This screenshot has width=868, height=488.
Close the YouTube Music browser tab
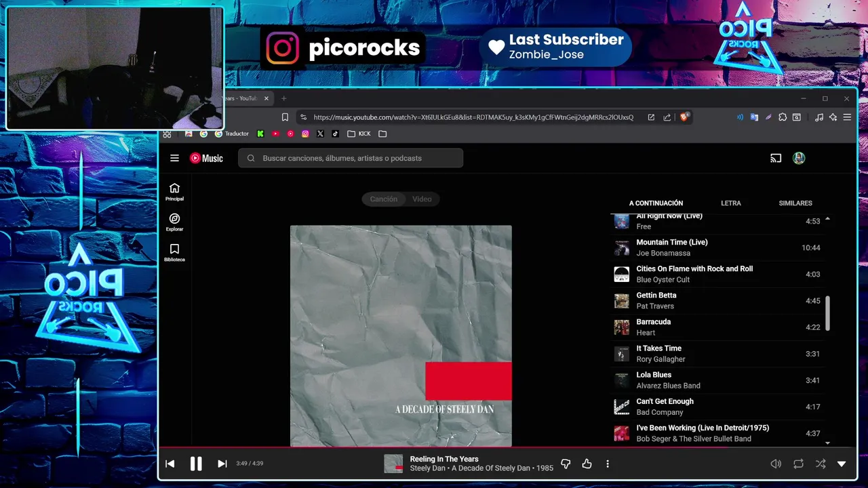(x=267, y=98)
